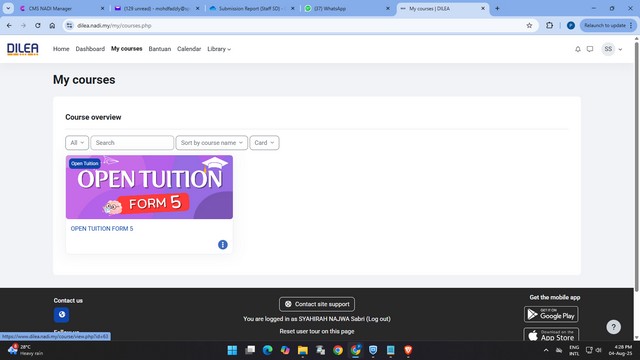640x360 pixels.
Task: Expand the Card view dropdown
Action: [264, 143]
